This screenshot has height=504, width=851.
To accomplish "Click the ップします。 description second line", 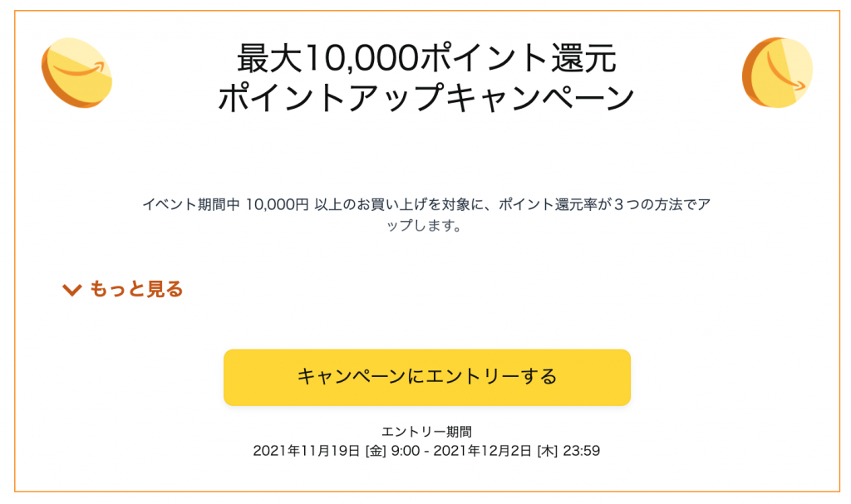I will tap(425, 226).
